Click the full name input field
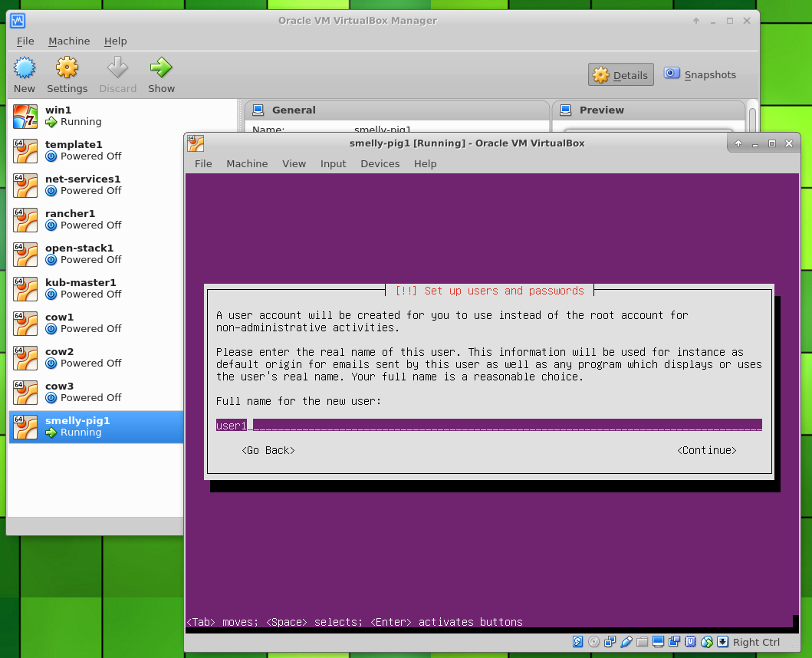This screenshot has width=812, height=658. pyautogui.click(x=489, y=426)
